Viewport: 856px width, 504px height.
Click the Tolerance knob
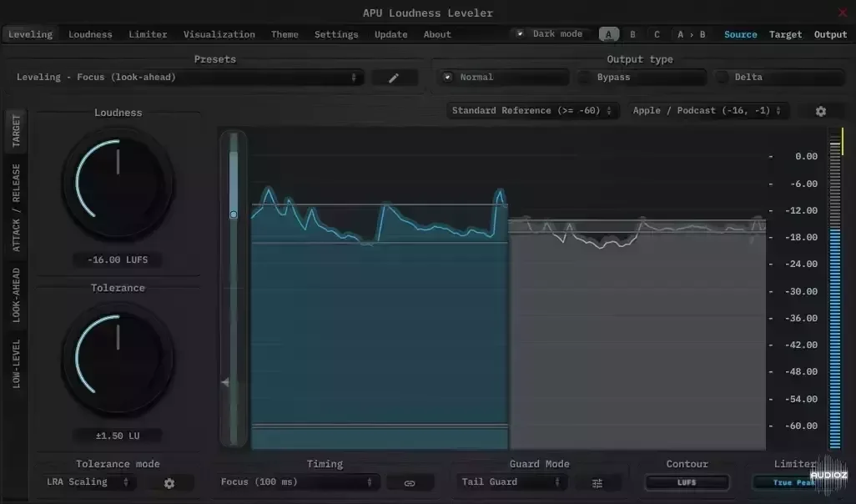pos(118,359)
